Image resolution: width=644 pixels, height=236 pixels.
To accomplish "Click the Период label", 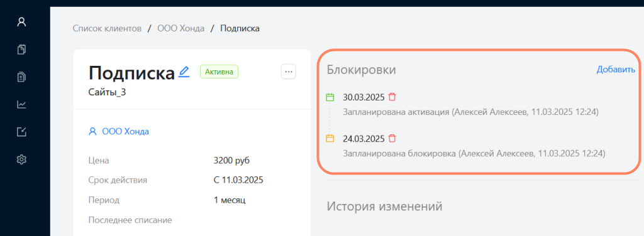I will pyautogui.click(x=104, y=200).
